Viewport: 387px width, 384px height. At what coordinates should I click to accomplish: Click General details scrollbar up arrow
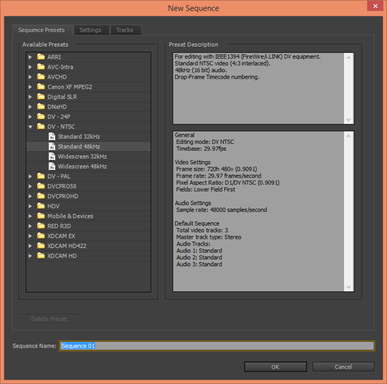click(x=349, y=136)
